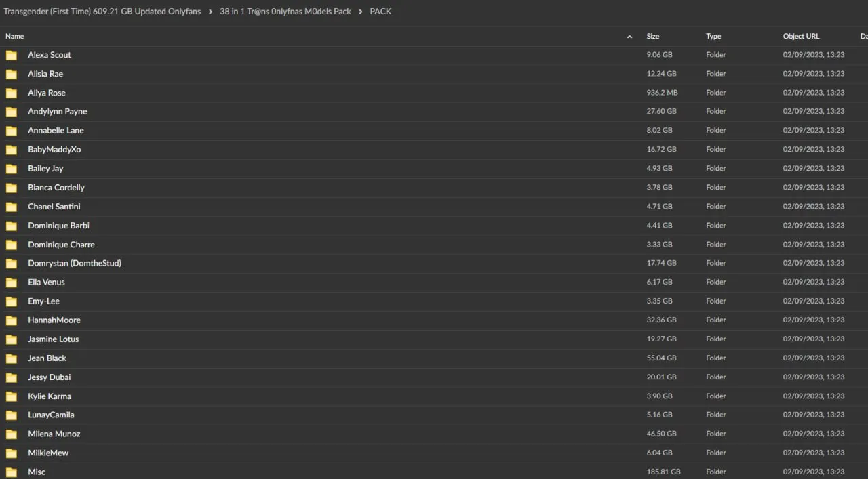Open the Bailey Jay folder icon
The width and height of the screenshot is (868, 479).
click(11, 169)
